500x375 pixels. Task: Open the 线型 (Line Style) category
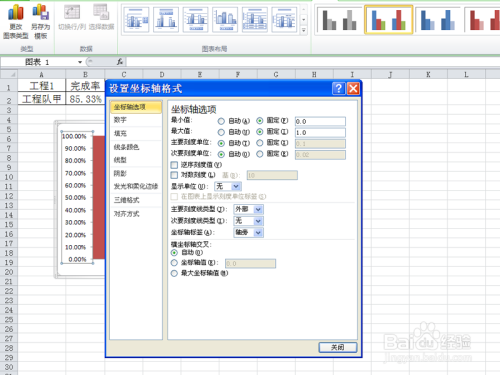click(x=136, y=160)
